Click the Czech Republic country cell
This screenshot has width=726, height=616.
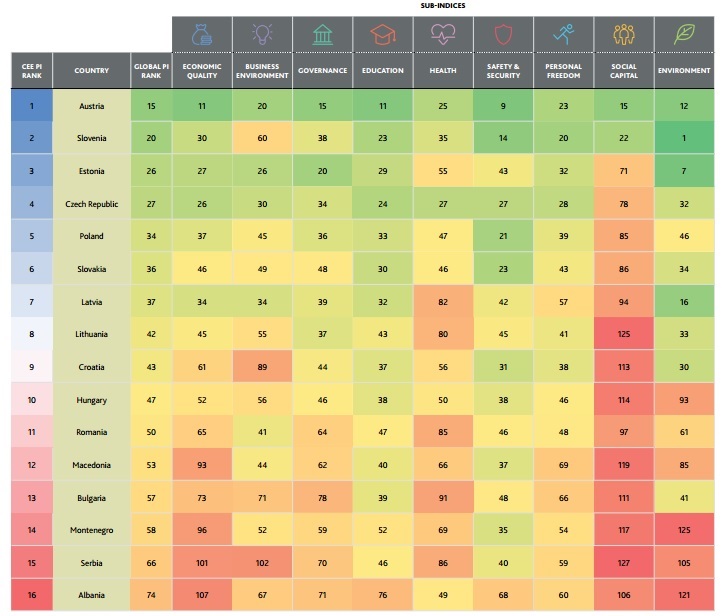(x=91, y=204)
